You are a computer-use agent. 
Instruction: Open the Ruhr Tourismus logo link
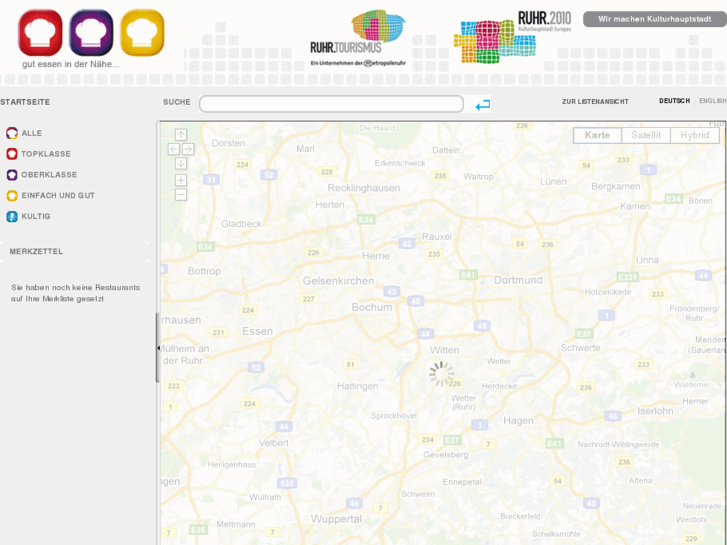(x=357, y=38)
